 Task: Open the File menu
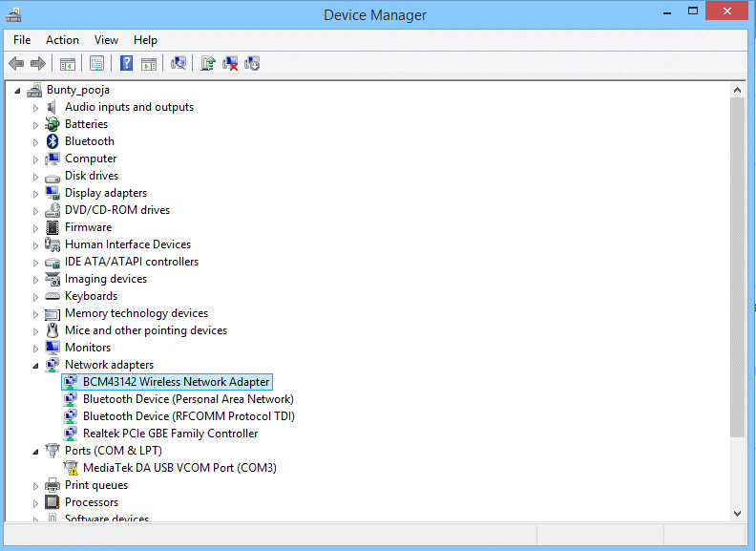(22, 40)
